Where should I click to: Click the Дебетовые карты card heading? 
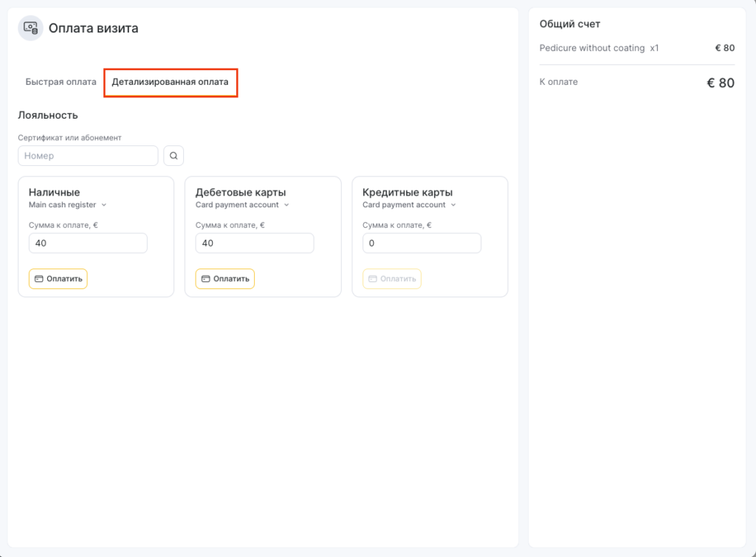coord(241,193)
